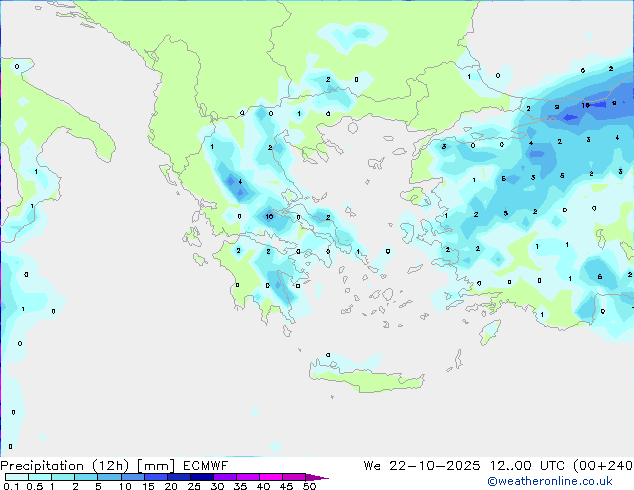This screenshot has height=490, width=634.
Task: Click the '10' value over central Greece
Action: coord(269,217)
